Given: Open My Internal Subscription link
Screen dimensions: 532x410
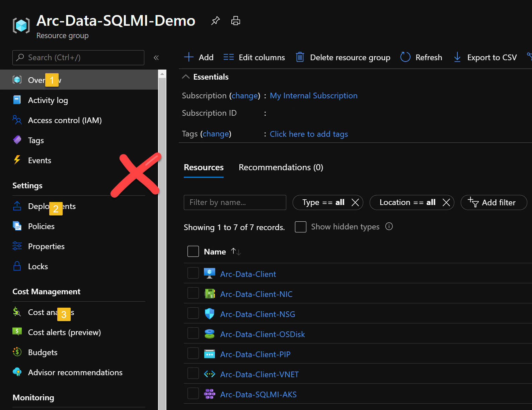Looking at the screenshot, I should tap(314, 96).
